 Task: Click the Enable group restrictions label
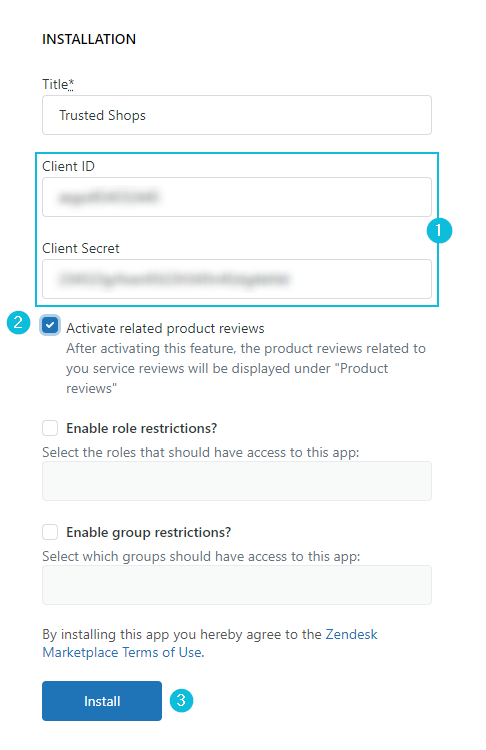pyautogui.click(x=148, y=532)
